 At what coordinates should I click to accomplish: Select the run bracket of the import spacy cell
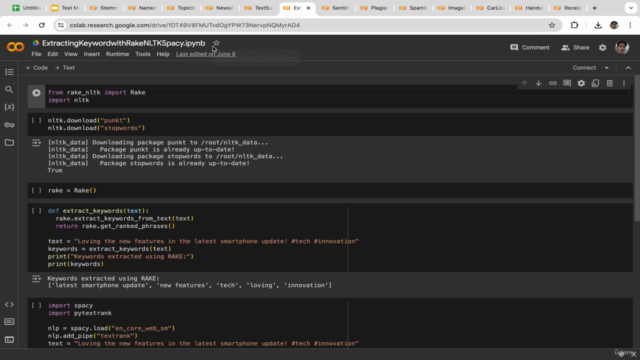click(x=36, y=305)
